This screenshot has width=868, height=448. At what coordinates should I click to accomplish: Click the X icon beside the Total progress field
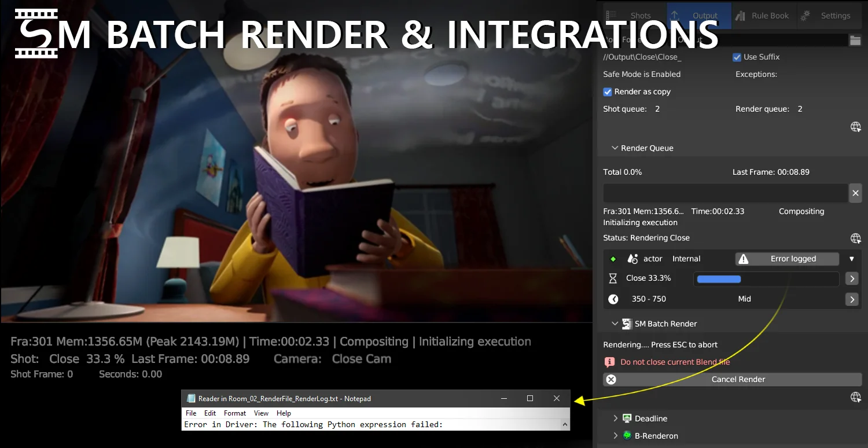(x=855, y=193)
